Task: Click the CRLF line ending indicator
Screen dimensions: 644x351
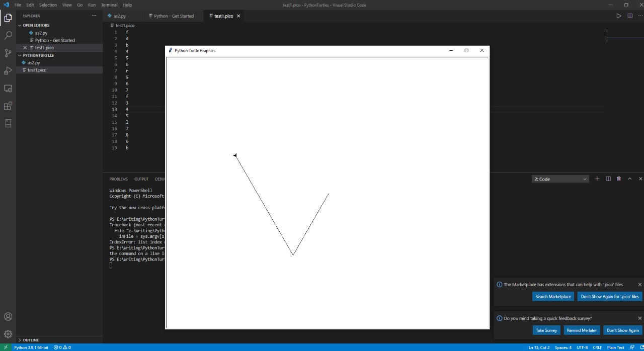Action: point(597,347)
